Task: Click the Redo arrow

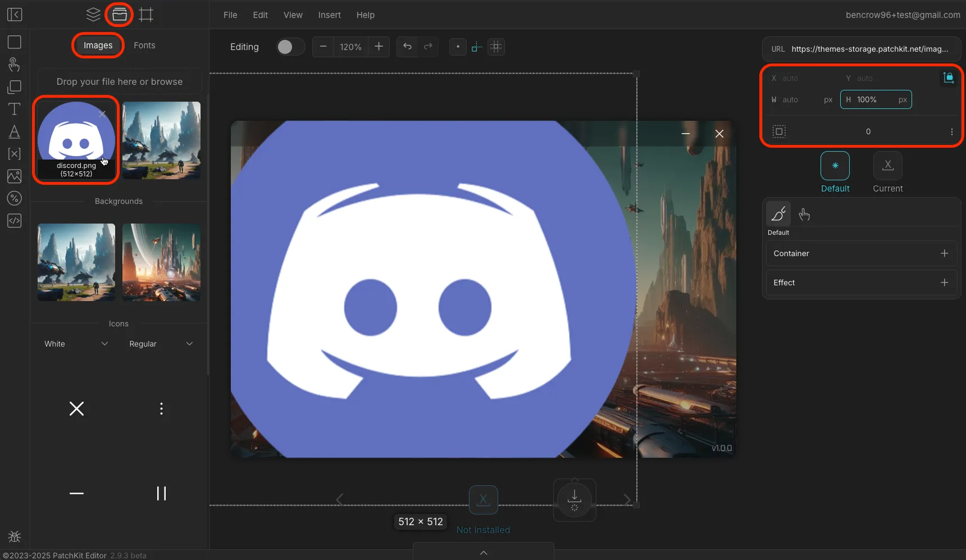Action: pos(428,47)
